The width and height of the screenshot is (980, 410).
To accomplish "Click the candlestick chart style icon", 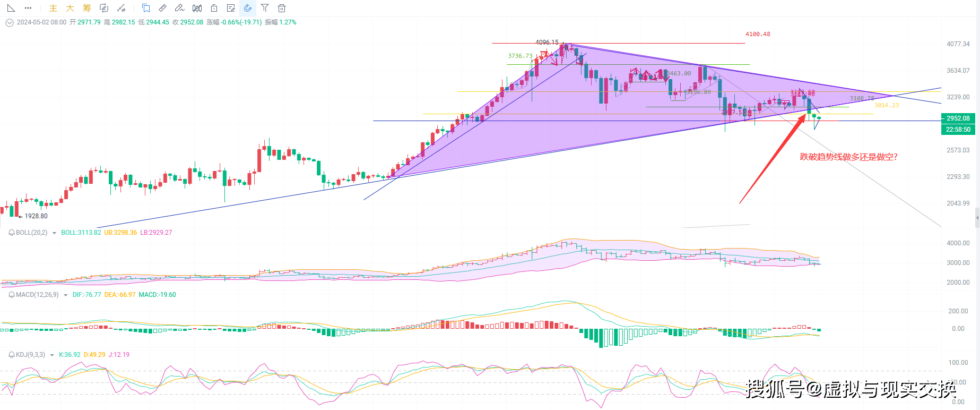I will tap(197, 8).
